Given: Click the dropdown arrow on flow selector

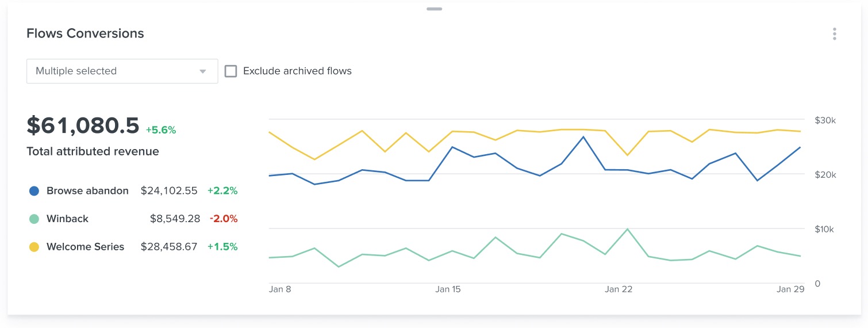Looking at the screenshot, I should 202,72.
